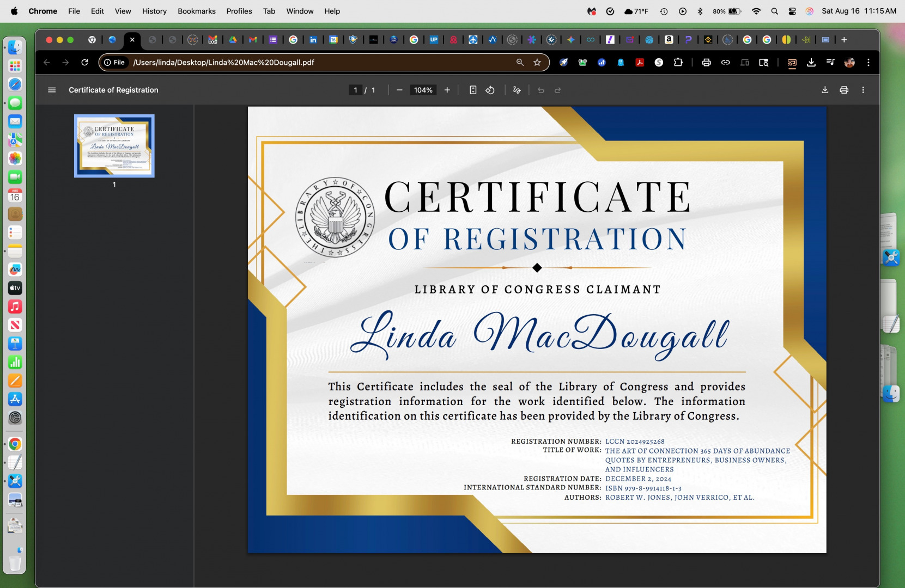Image resolution: width=905 pixels, height=588 pixels.
Task: Print the certificate from the PDF toolbar
Action: 844,90
